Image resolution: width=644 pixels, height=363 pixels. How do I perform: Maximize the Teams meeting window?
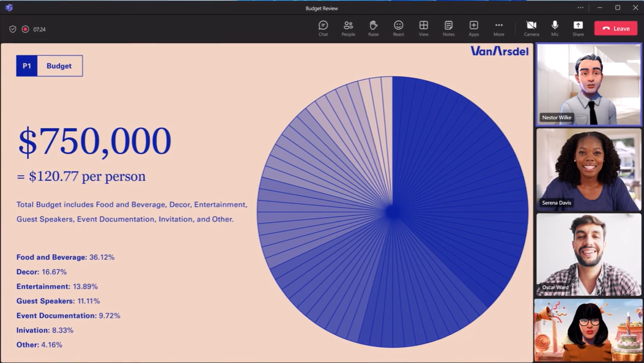point(618,7)
